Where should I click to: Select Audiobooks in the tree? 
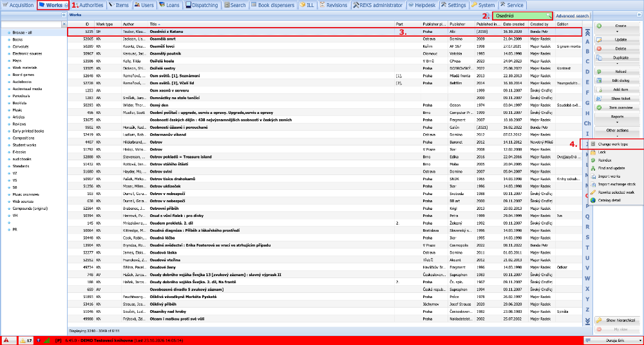point(21,82)
